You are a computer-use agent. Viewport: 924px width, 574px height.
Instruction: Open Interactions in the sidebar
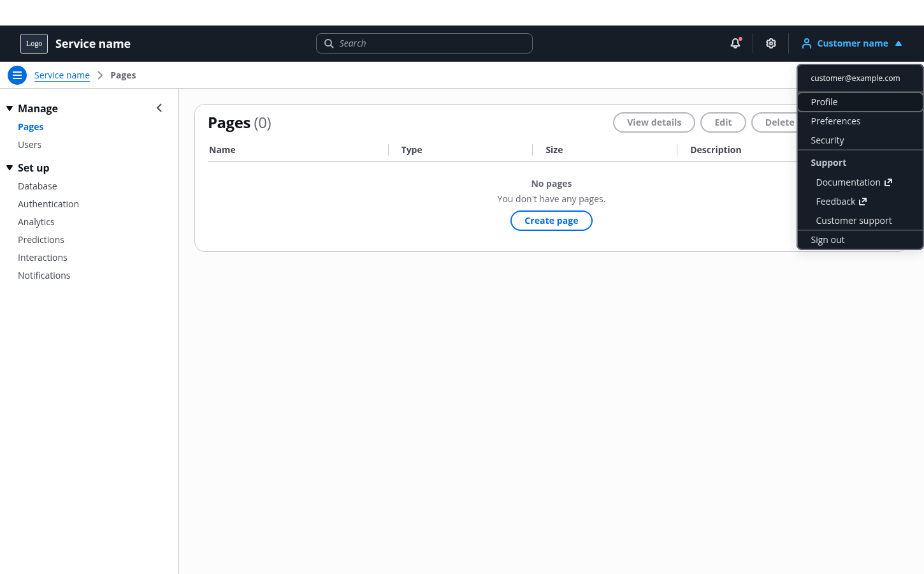(x=43, y=258)
